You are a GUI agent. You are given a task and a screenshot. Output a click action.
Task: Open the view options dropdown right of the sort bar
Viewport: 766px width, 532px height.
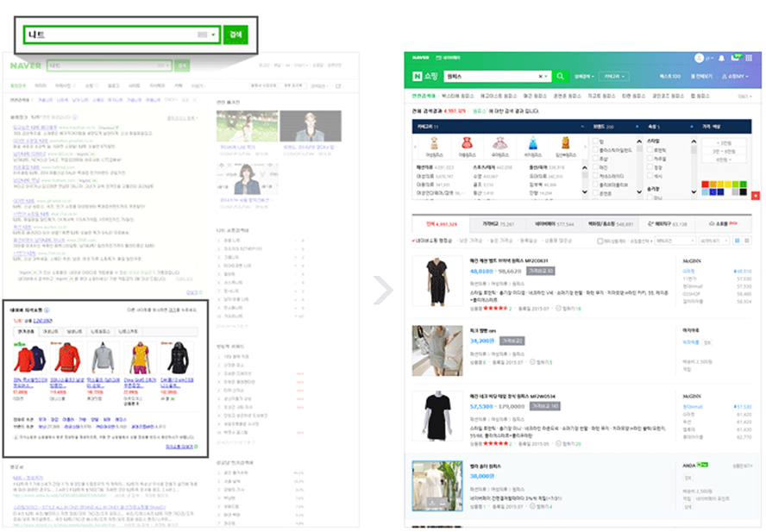[714, 241]
